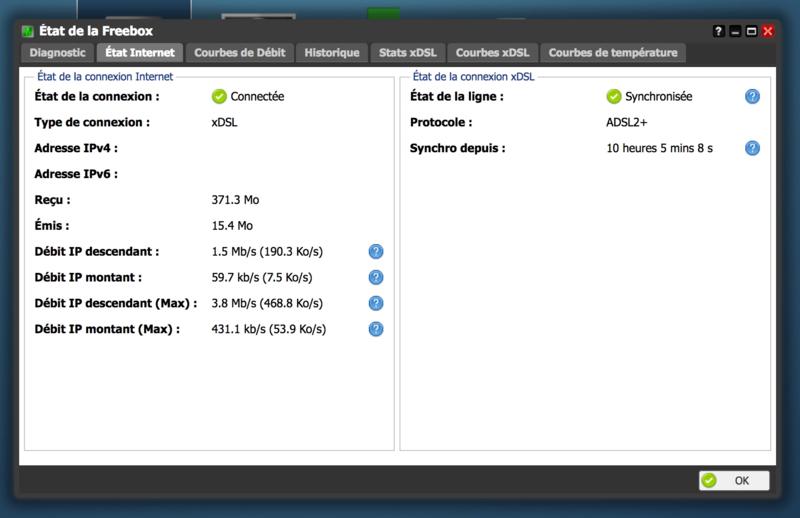Select the 371.3 Mo received value
800x518 pixels.
point(235,200)
